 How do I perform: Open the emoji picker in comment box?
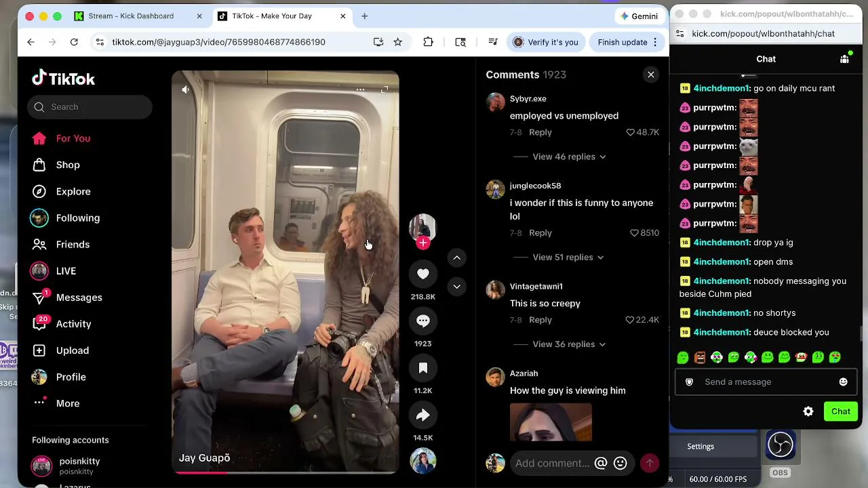(x=620, y=463)
